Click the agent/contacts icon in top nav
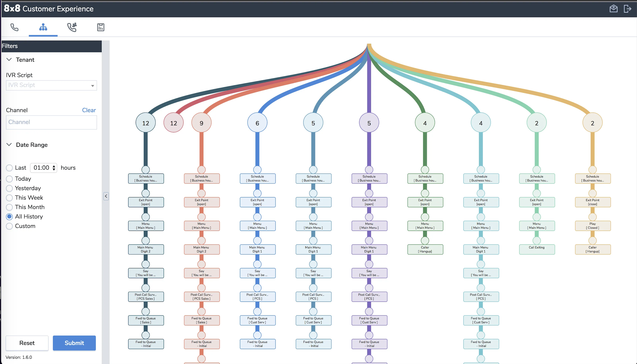Screen dimensions: 637x364 click(72, 27)
